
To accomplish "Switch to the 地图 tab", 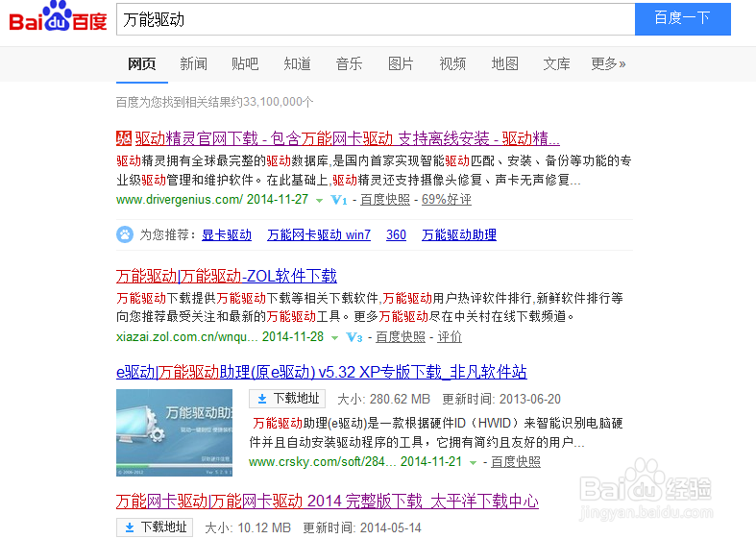I will coord(504,63).
